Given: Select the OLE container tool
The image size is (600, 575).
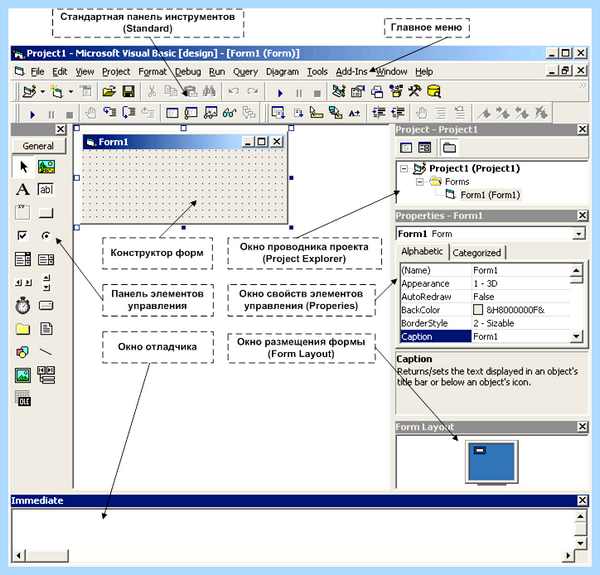Looking at the screenshot, I should tap(23, 398).
